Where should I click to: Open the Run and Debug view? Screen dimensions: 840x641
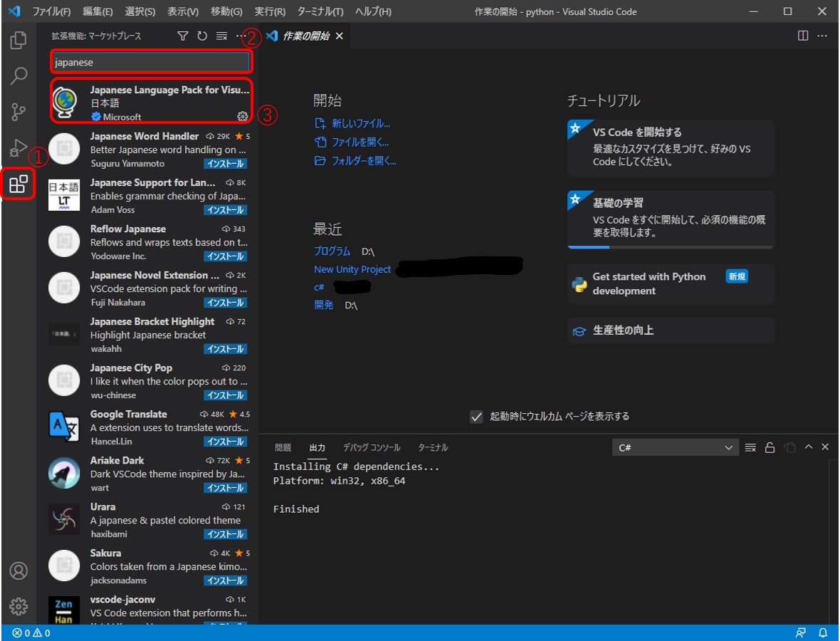(x=19, y=148)
